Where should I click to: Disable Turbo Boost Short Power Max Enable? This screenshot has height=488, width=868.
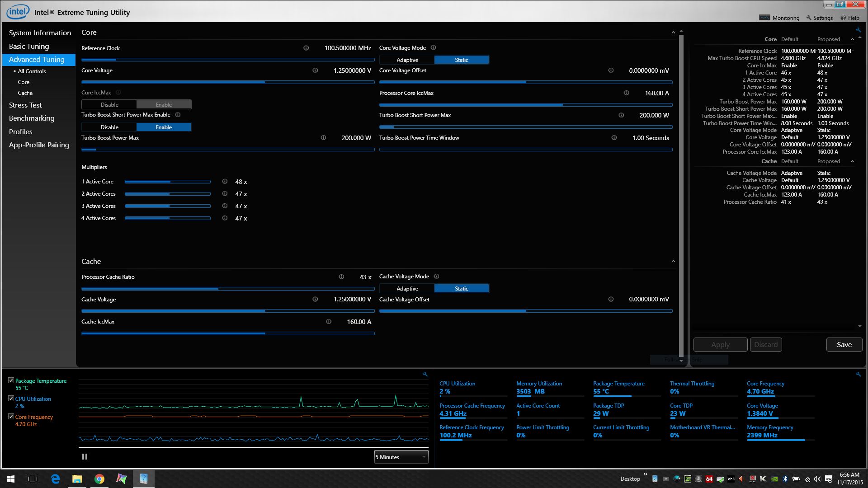click(x=109, y=127)
